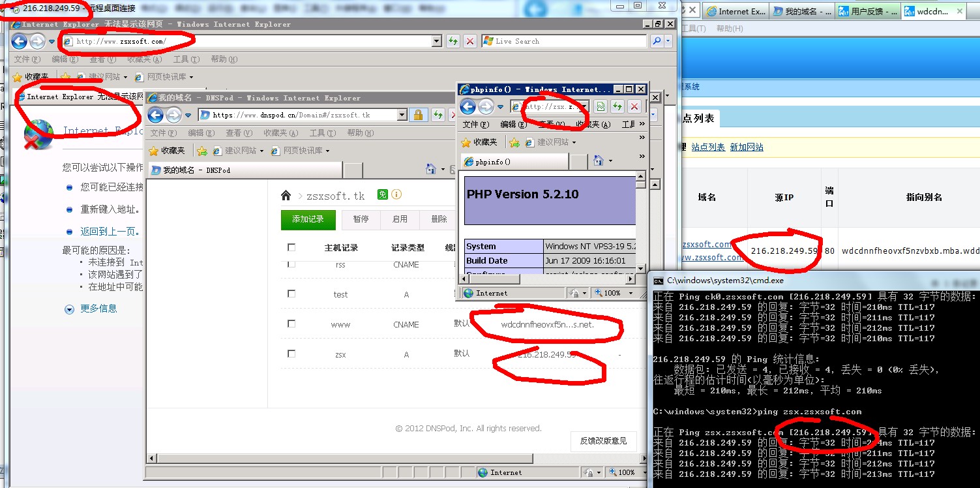
Task: Expand the address dropdown of zsxsoft.com window
Action: pyautogui.click(x=437, y=41)
